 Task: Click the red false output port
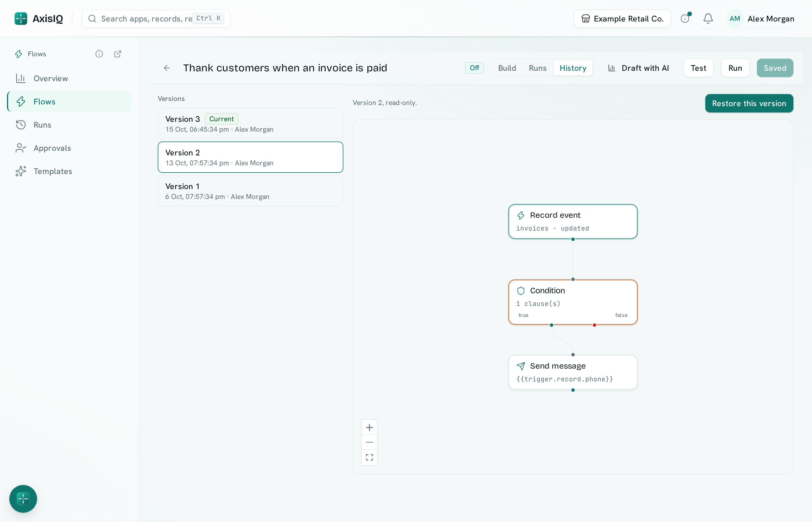tap(594, 325)
